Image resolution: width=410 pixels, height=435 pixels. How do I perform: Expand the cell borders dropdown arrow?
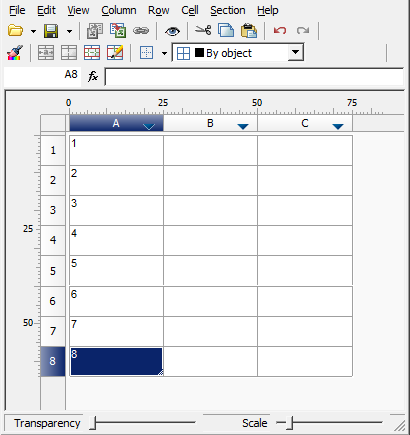[x=164, y=53]
